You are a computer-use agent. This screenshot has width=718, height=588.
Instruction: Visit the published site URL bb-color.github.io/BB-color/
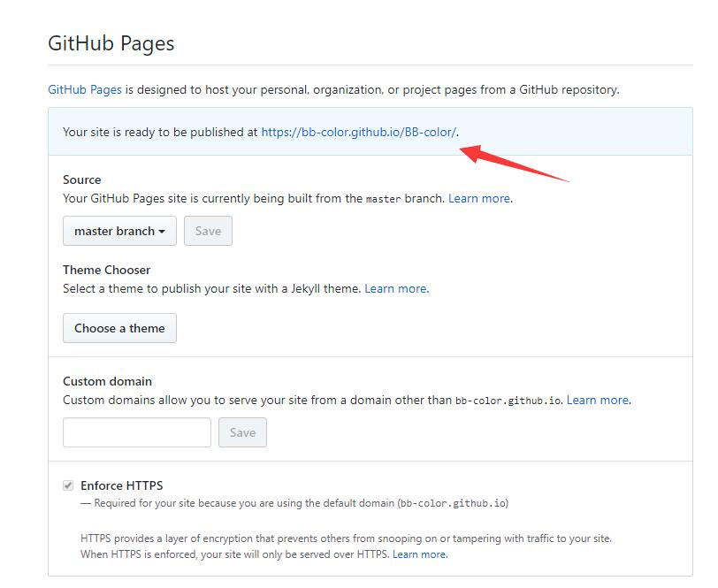(358, 133)
